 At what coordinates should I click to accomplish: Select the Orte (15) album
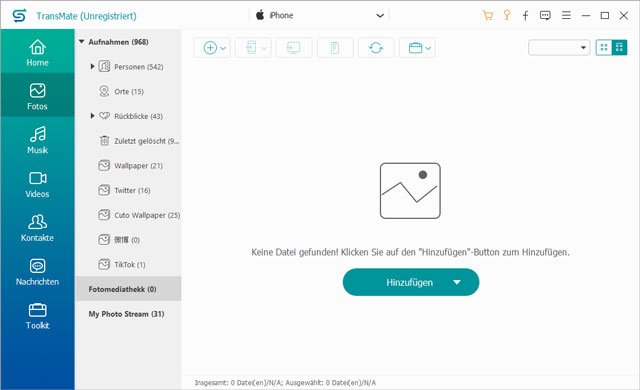click(129, 91)
